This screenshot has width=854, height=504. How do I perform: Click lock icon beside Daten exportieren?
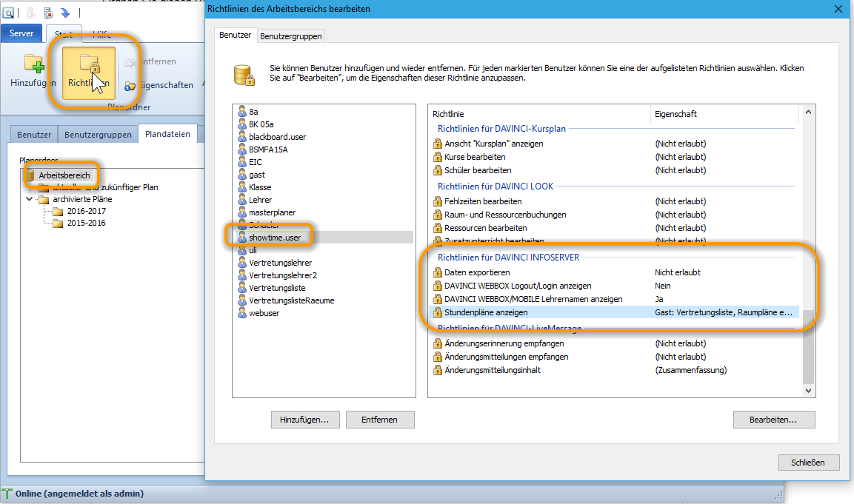(x=437, y=272)
